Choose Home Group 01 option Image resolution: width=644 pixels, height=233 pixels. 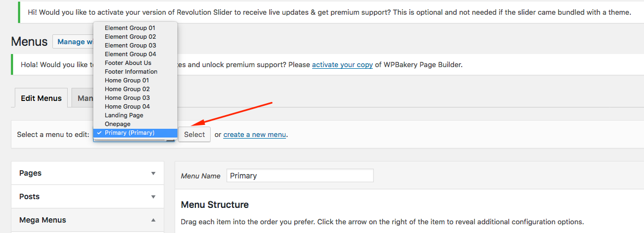pyautogui.click(x=135, y=80)
